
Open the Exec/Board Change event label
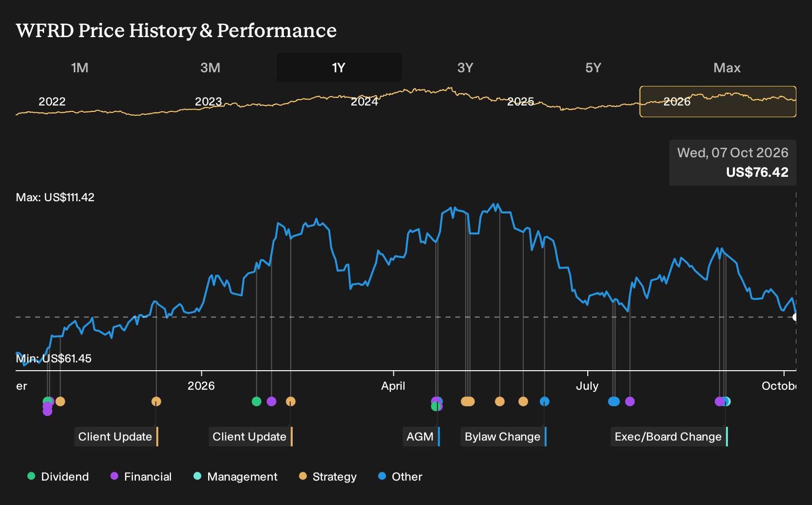coord(669,437)
